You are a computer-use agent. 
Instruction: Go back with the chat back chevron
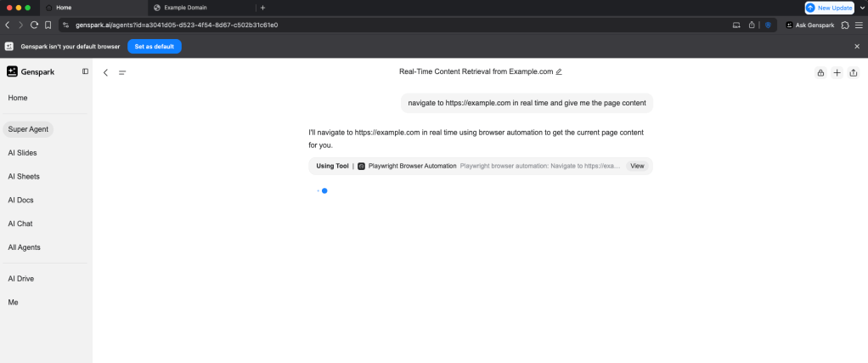[105, 72]
